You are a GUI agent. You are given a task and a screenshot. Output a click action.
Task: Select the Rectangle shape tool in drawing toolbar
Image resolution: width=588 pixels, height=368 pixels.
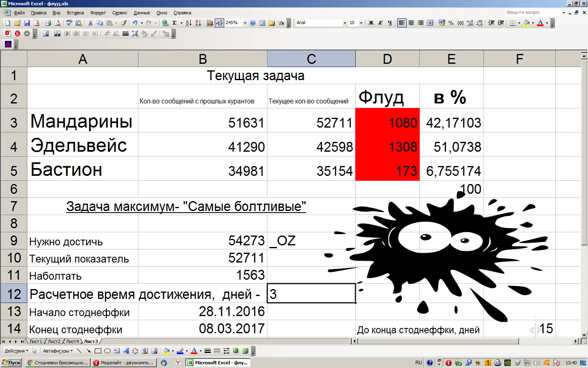coord(98,351)
